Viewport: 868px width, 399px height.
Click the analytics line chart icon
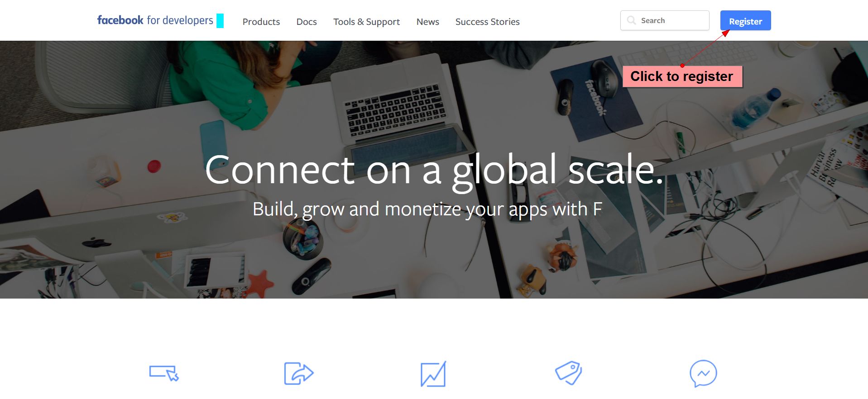coord(433,374)
